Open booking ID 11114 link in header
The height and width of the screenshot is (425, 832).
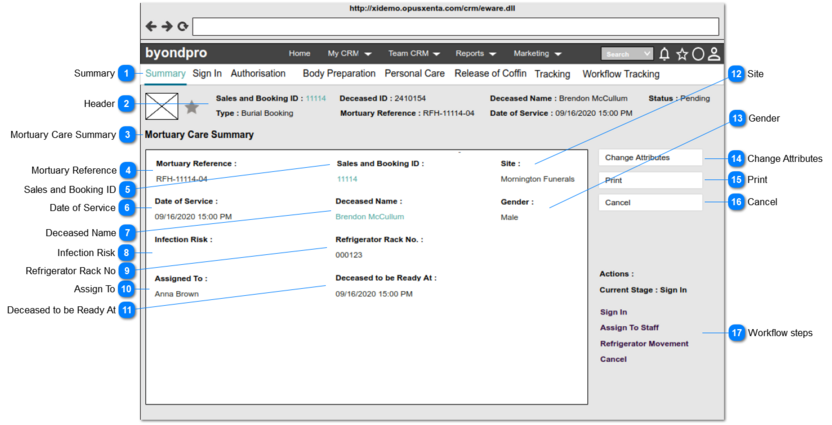point(316,98)
